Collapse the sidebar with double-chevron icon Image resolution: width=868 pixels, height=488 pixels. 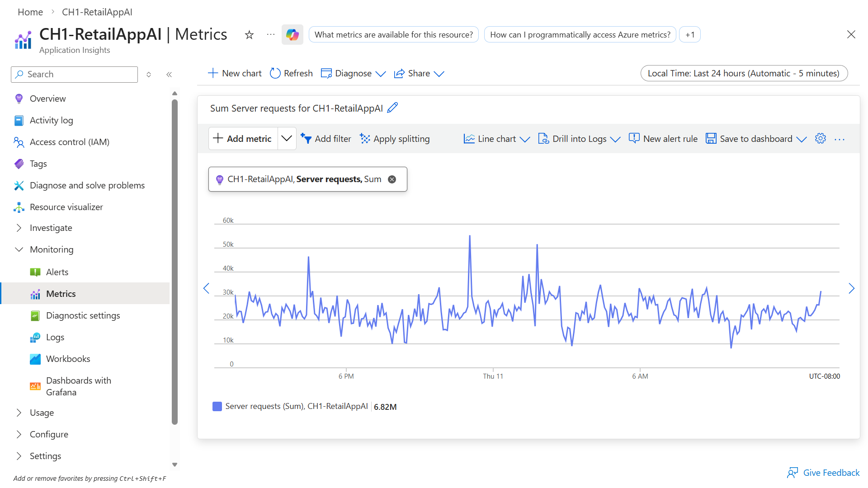coord(169,75)
